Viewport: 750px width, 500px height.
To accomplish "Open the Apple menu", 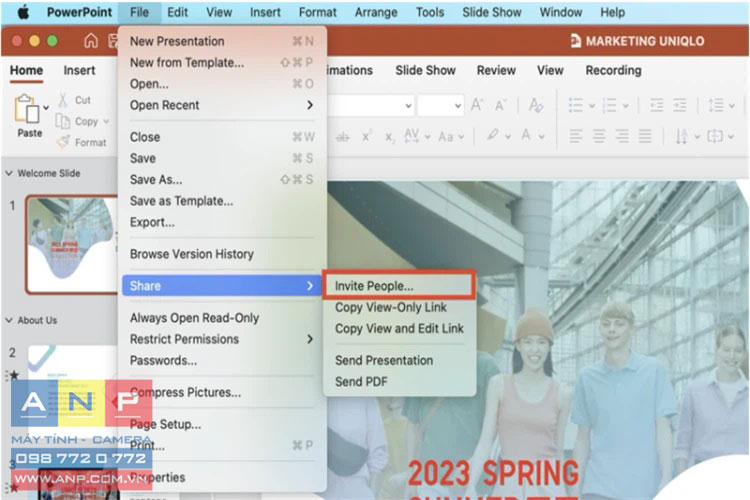I will (x=23, y=12).
